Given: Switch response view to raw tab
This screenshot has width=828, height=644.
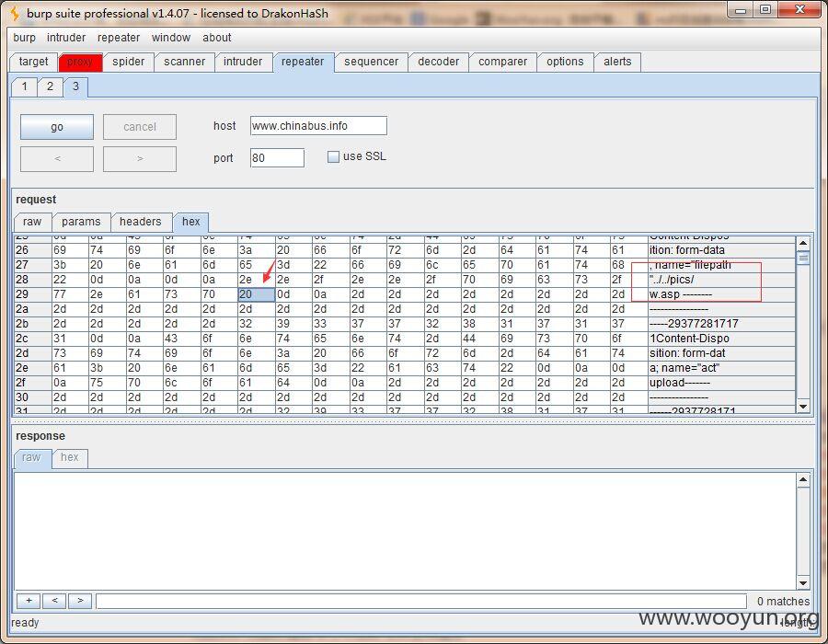Looking at the screenshot, I should (x=31, y=457).
